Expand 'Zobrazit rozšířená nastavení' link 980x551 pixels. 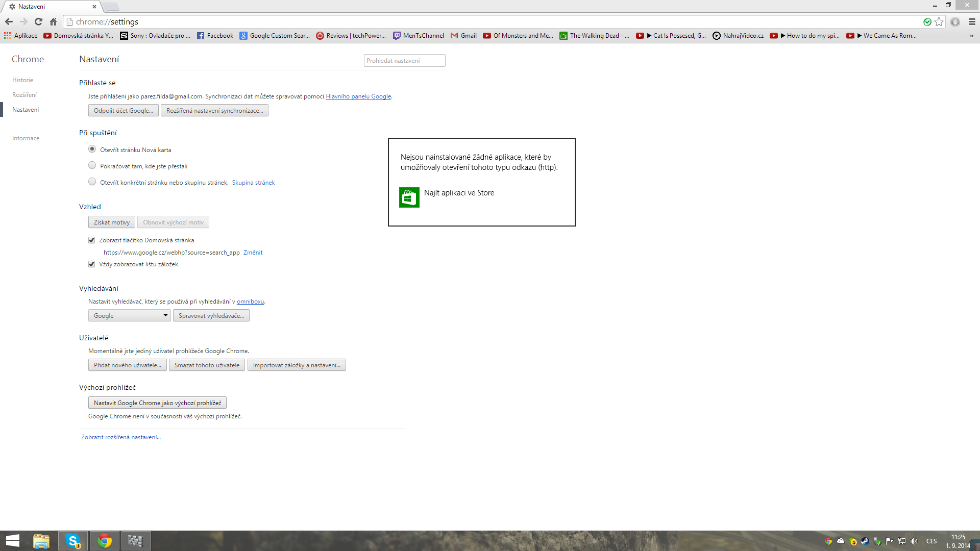[121, 437]
